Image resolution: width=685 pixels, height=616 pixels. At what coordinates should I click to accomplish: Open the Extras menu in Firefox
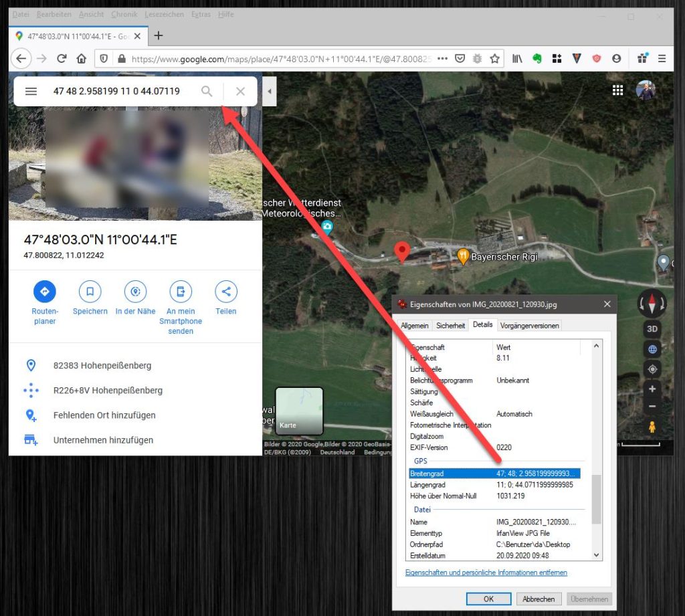pos(201,14)
